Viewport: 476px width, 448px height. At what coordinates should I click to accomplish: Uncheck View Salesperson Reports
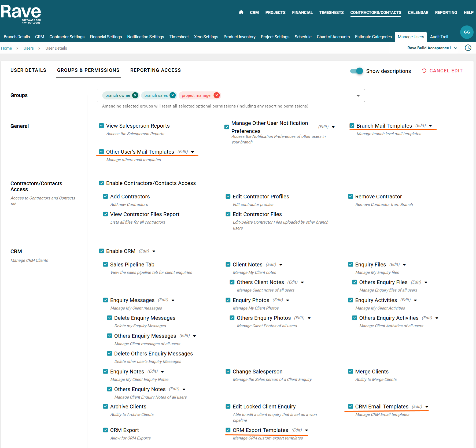point(102,126)
